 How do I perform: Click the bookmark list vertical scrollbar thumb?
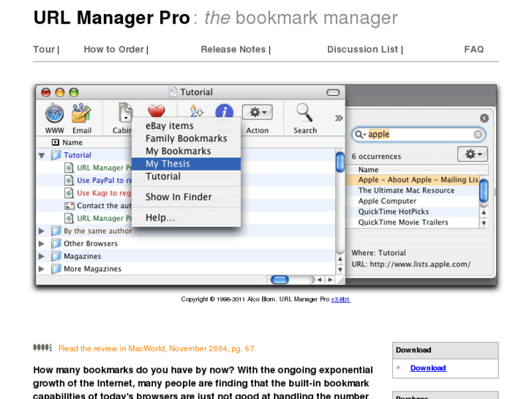[340, 162]
